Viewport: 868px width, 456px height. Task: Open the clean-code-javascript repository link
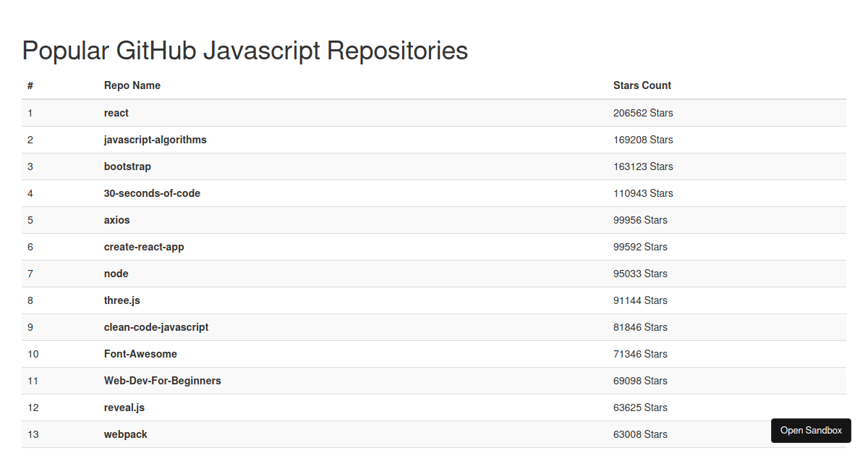pos(156,327)
